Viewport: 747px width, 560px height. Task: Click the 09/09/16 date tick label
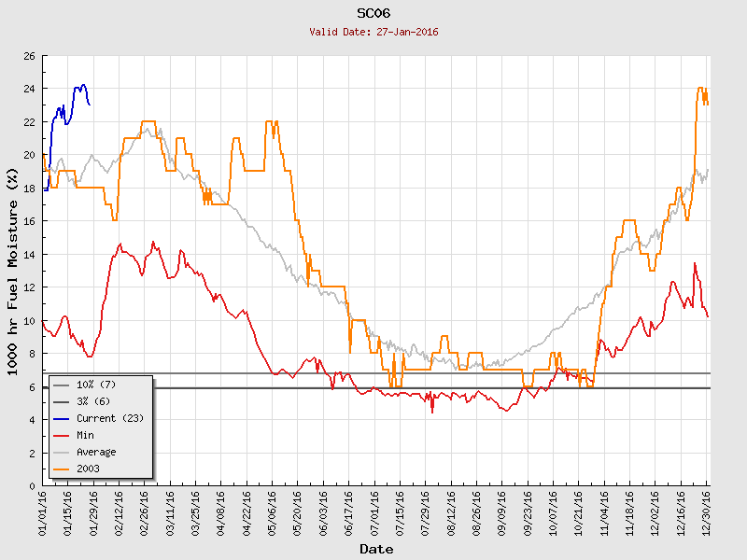502,511
